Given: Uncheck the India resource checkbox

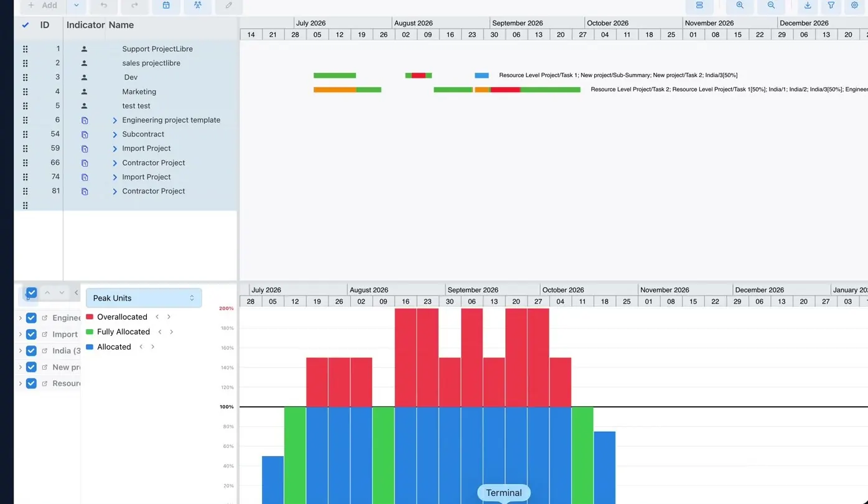Looking at the screenshot, I should [31, 351].
